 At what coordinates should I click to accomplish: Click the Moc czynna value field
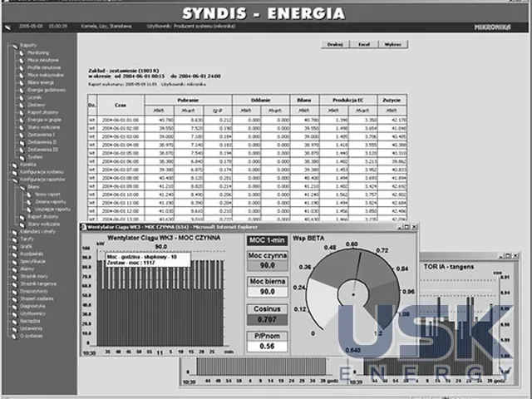(x=267, y=265)
